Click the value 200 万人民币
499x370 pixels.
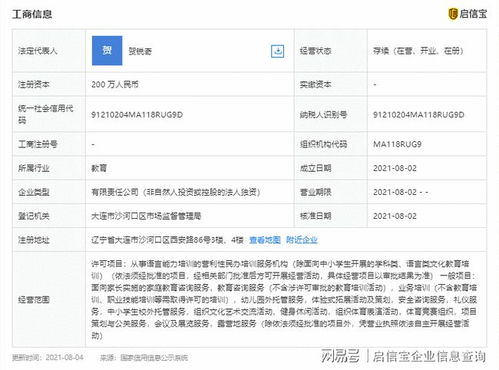coord(115,84)
